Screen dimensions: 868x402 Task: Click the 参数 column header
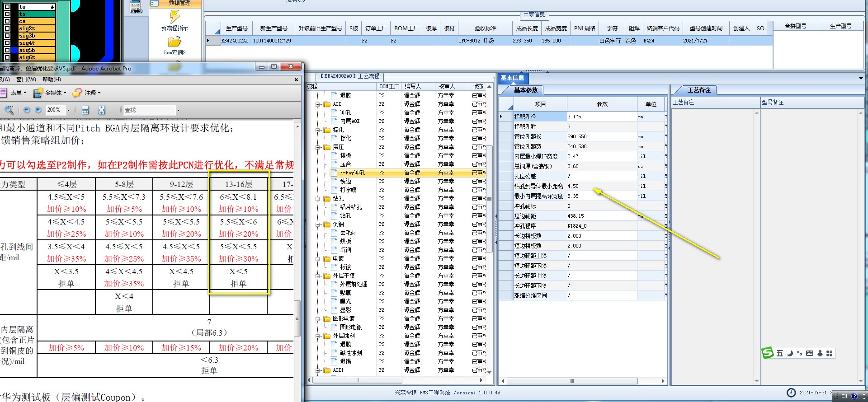(602, 104)
